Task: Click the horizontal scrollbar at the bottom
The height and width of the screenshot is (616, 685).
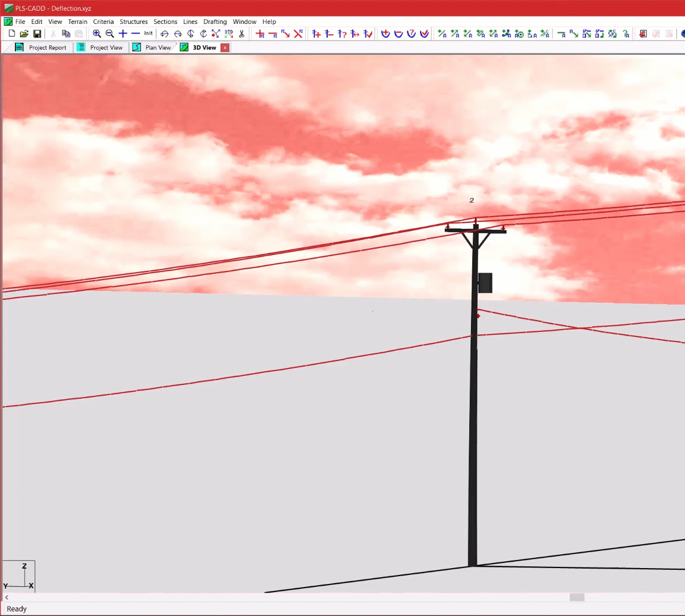Action: point(576,597)
